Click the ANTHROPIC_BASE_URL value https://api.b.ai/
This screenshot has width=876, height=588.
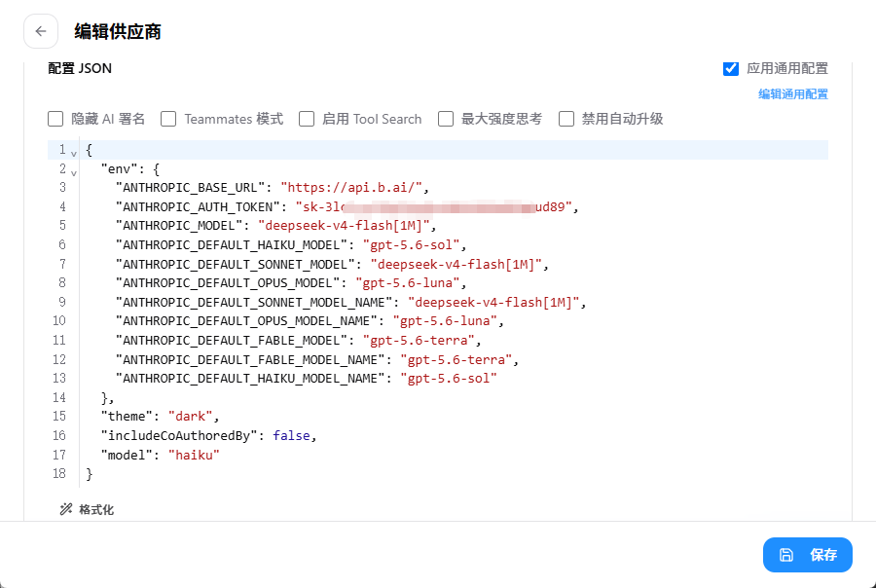(351, 187)
